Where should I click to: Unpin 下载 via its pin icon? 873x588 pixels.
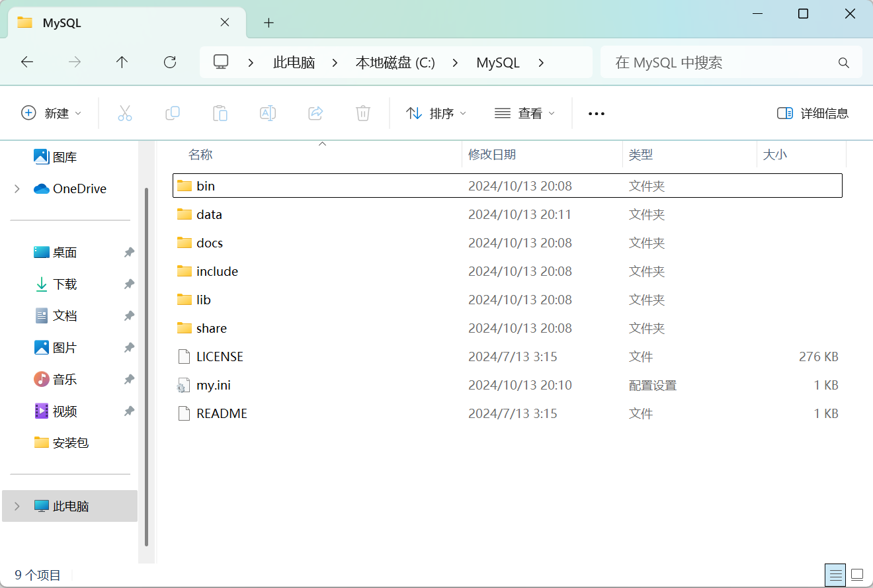(x=129, y=284)
